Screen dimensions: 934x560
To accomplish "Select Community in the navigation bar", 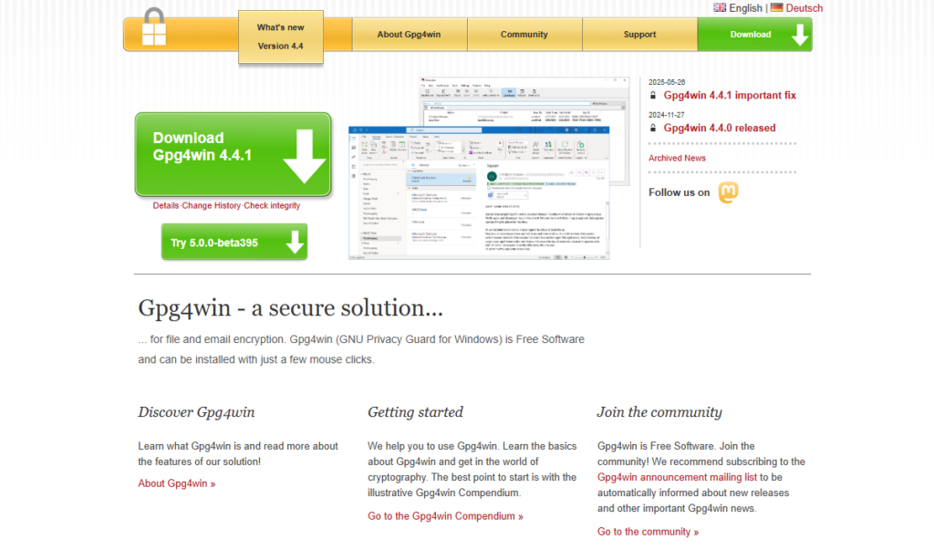I will click(524, 35).
